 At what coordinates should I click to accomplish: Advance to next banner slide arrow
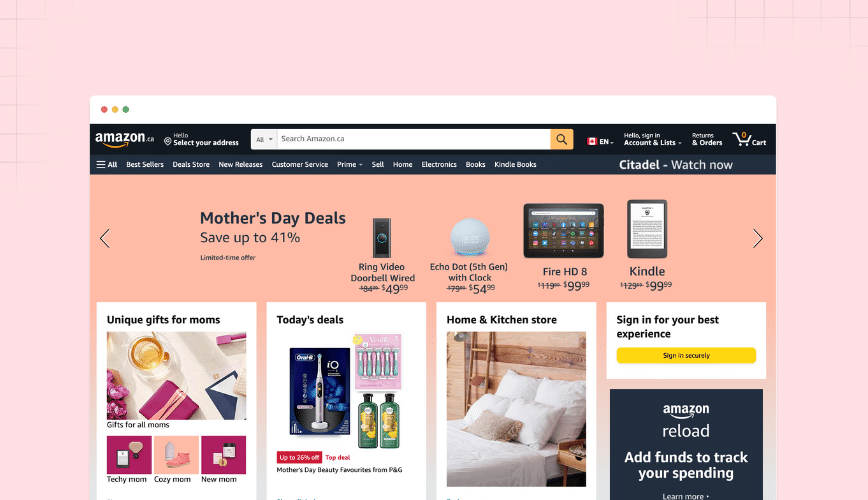point(758,238)
